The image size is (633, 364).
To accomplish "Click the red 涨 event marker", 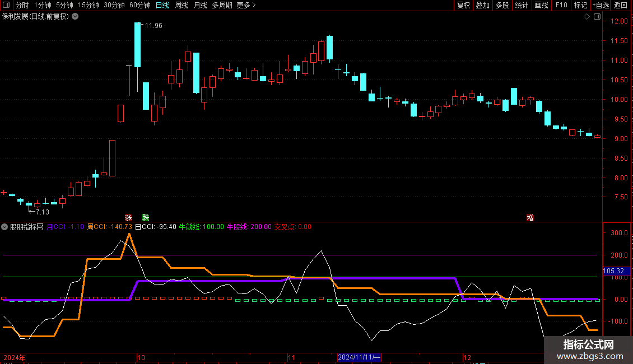I will pos(128,217).
